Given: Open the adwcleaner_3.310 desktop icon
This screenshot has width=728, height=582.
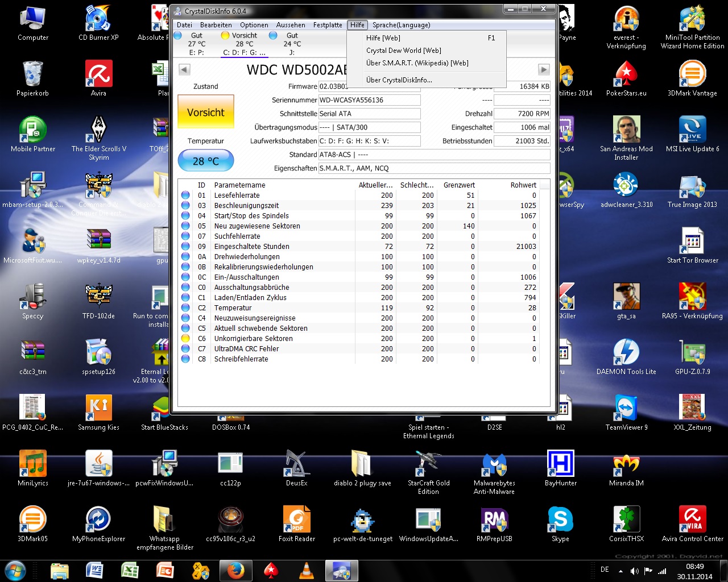Looking at the screenshot, I should [x=626, y=190].
